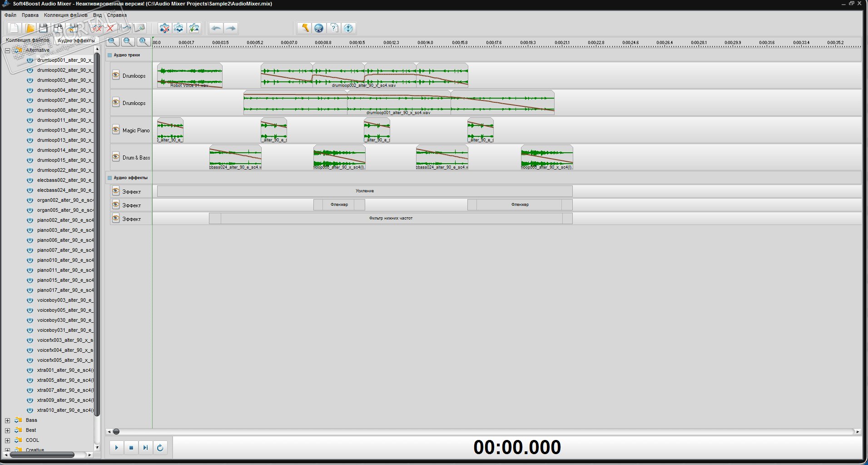Viewport: 868px width, 465px height.
Task: Click the timeline horizontal scrollbar thumb
Action: (116, 431)
